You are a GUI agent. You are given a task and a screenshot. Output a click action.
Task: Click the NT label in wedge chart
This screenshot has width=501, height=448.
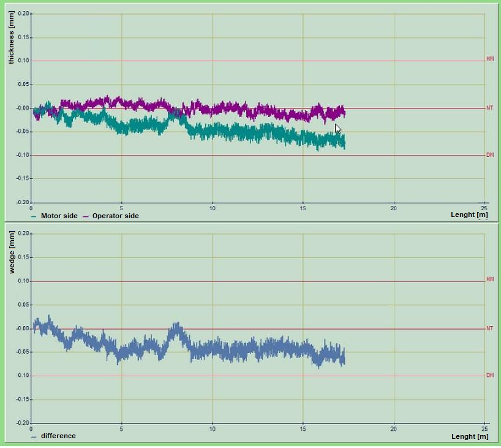(x=489, y=328)
